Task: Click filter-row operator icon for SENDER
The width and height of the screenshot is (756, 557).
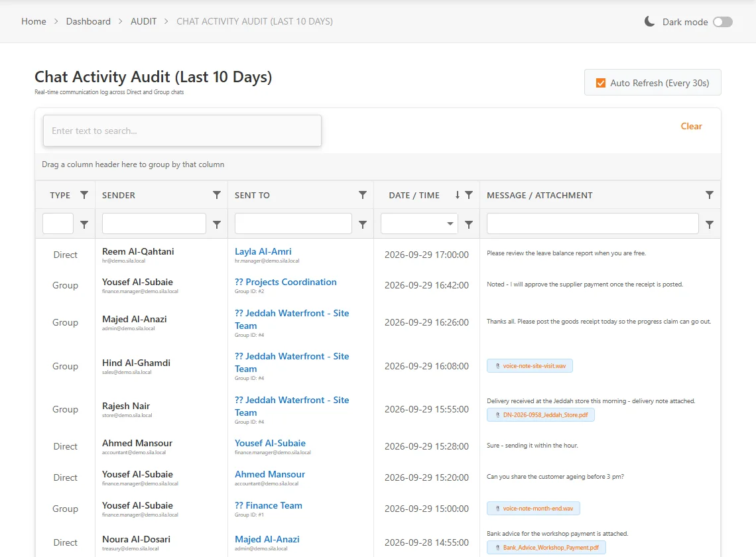Action: coord(216,224)
